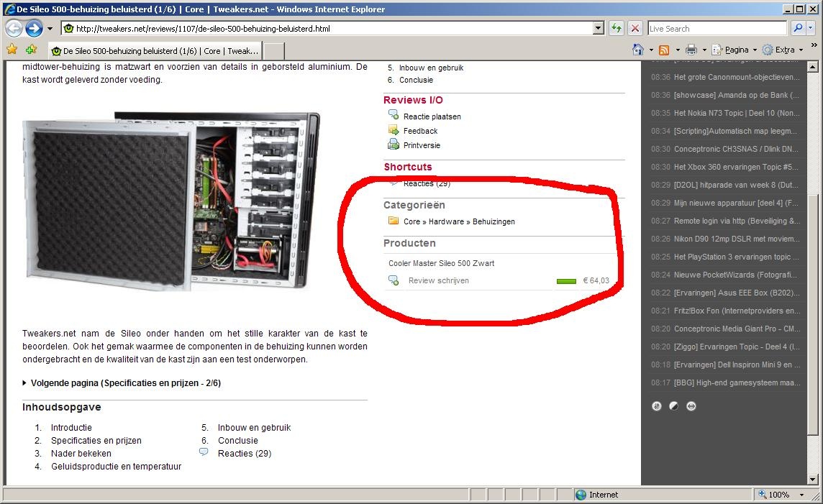Open Nader bekeken chapter link

81,453
